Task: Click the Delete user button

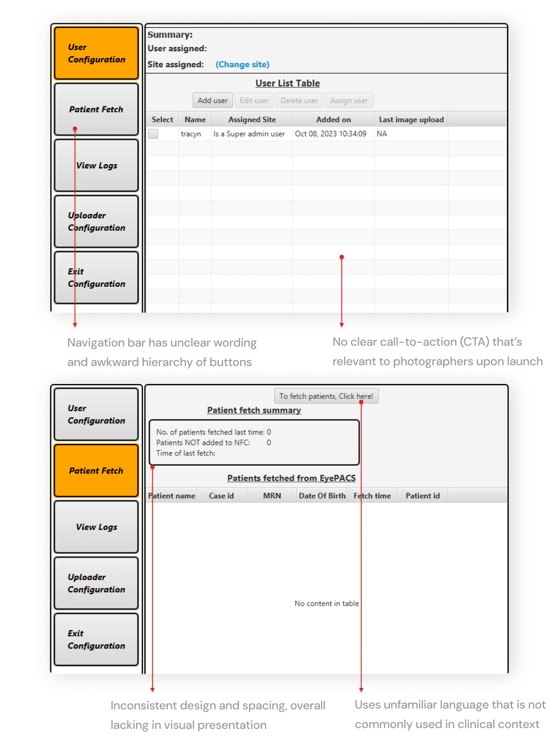Action: click(299, 100)
